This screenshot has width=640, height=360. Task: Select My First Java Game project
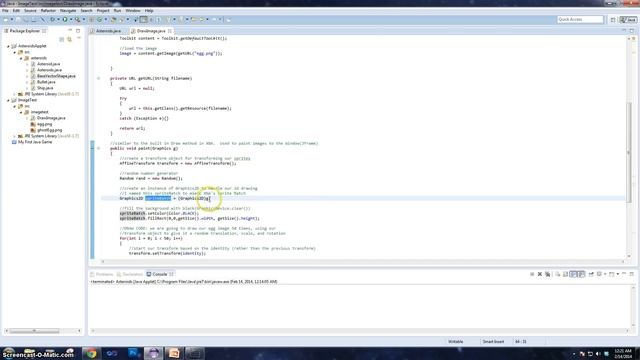[35, 142]
